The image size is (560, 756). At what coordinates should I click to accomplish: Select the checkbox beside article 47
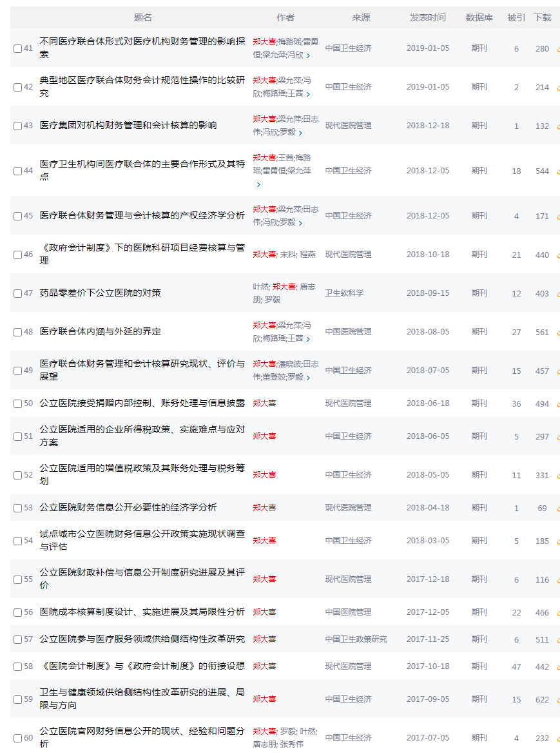point(17,292)
